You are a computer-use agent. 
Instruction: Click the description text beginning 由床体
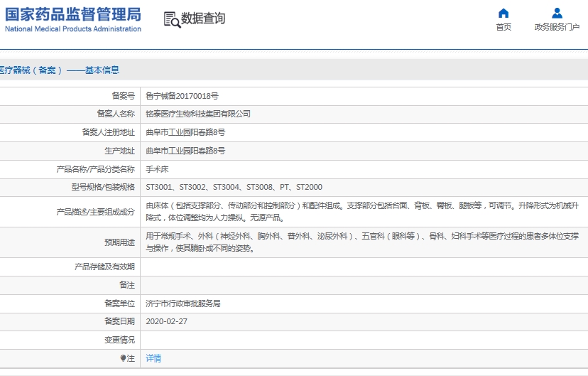362,212
